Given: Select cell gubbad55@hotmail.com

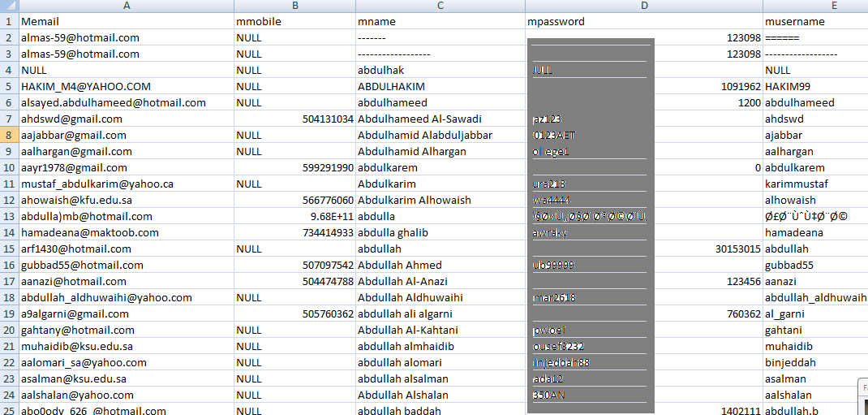Looking at the screenshot, I should coord(127,266).
